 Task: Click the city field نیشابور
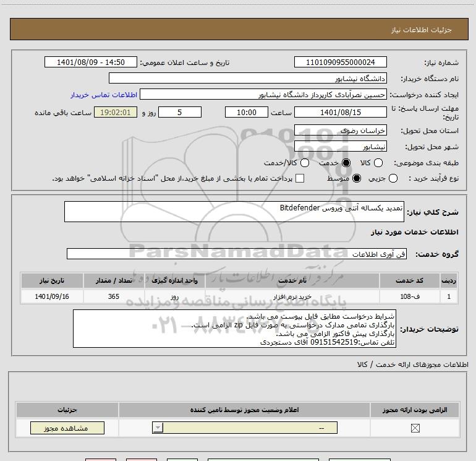[x=340, y=147]
